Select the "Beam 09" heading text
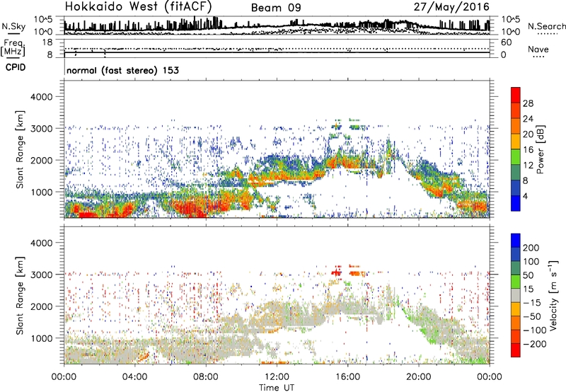This screenshot has height=392, width=566. tap(276, 8)
